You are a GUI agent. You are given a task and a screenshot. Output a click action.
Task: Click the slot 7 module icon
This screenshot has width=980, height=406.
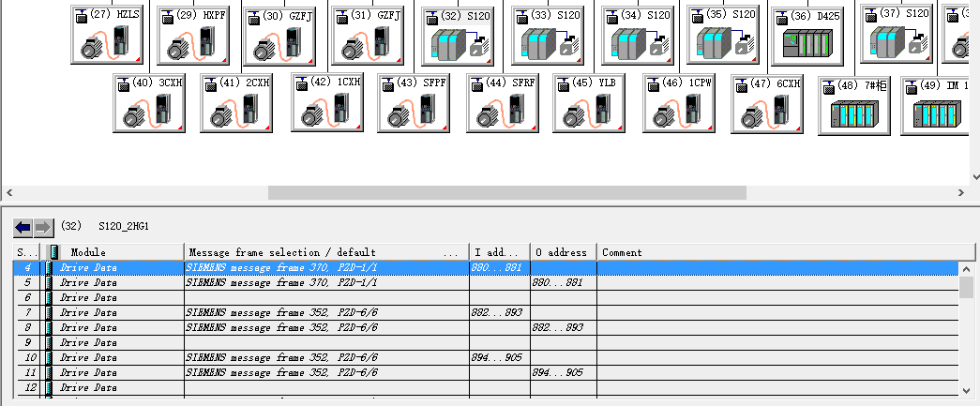(49, 313)
